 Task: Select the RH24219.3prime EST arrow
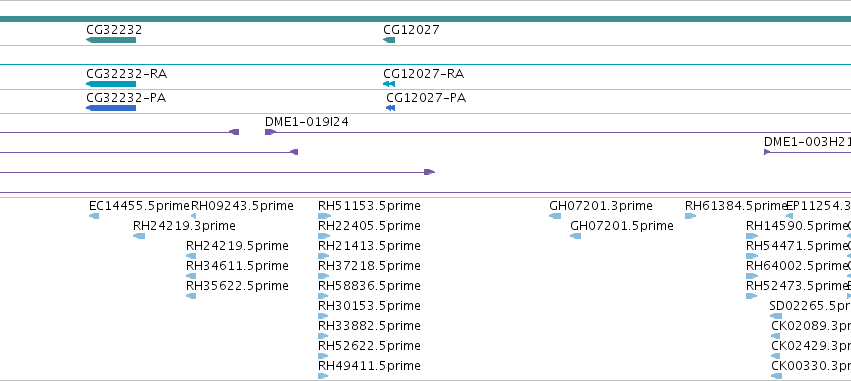139,236
